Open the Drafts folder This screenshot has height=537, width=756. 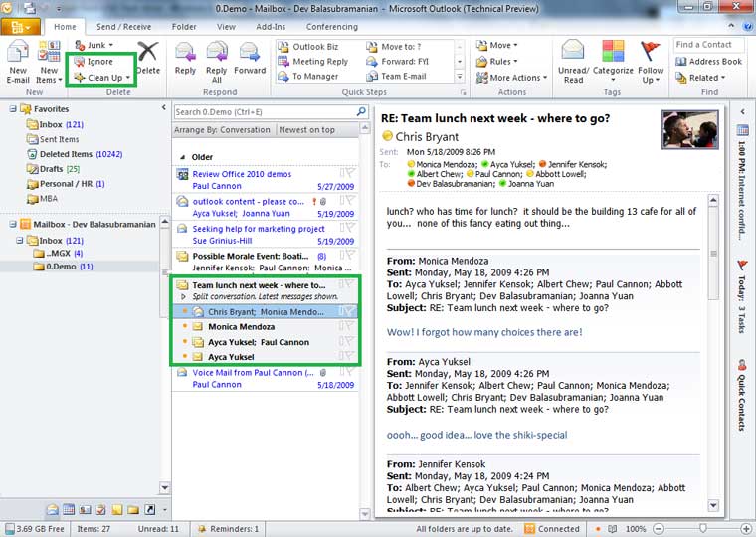(x=53, y=169)
